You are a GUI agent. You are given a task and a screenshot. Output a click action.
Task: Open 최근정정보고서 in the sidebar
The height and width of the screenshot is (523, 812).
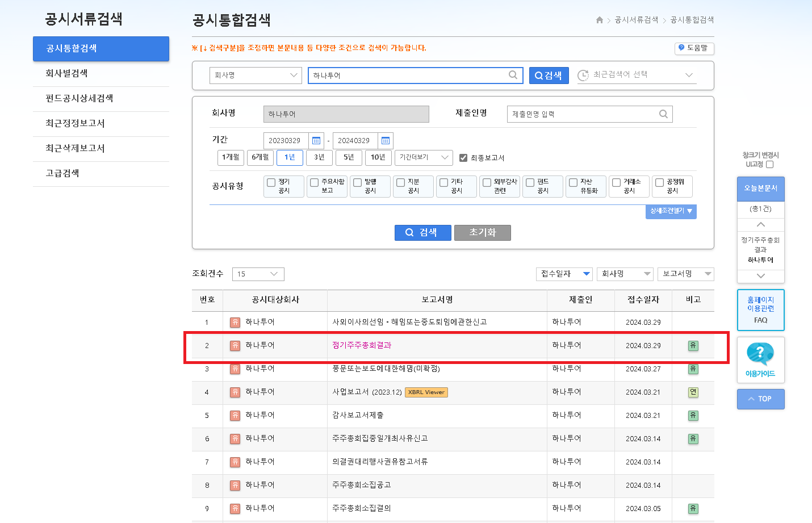[75, 123]
